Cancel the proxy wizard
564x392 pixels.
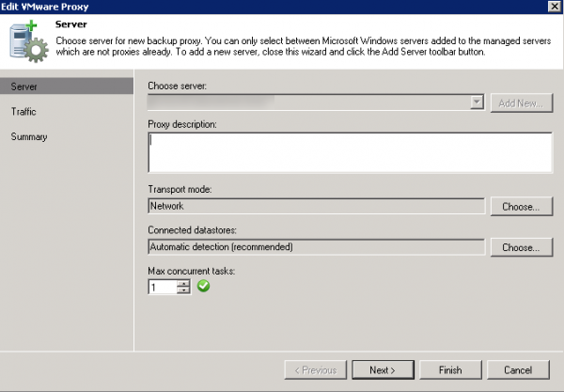(x=517, y=370)
